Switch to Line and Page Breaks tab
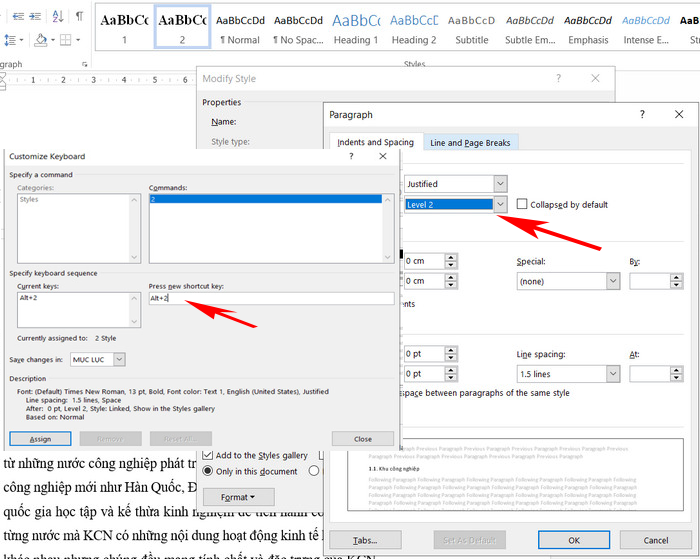700x559 pixels. 470,143
